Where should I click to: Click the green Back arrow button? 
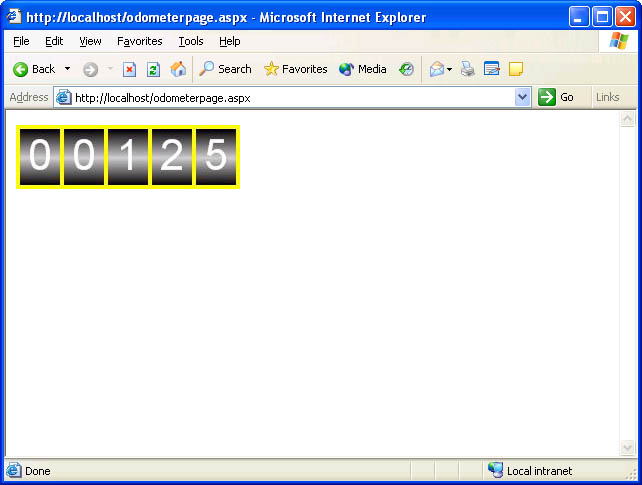pos(20,69)
